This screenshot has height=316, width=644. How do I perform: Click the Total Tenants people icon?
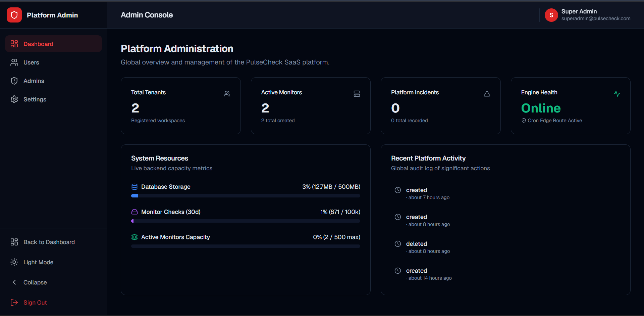[x=227, y=94]
